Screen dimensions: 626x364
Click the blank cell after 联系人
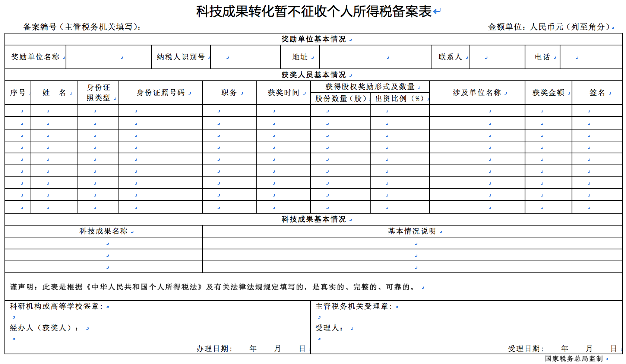click(497, 57)
